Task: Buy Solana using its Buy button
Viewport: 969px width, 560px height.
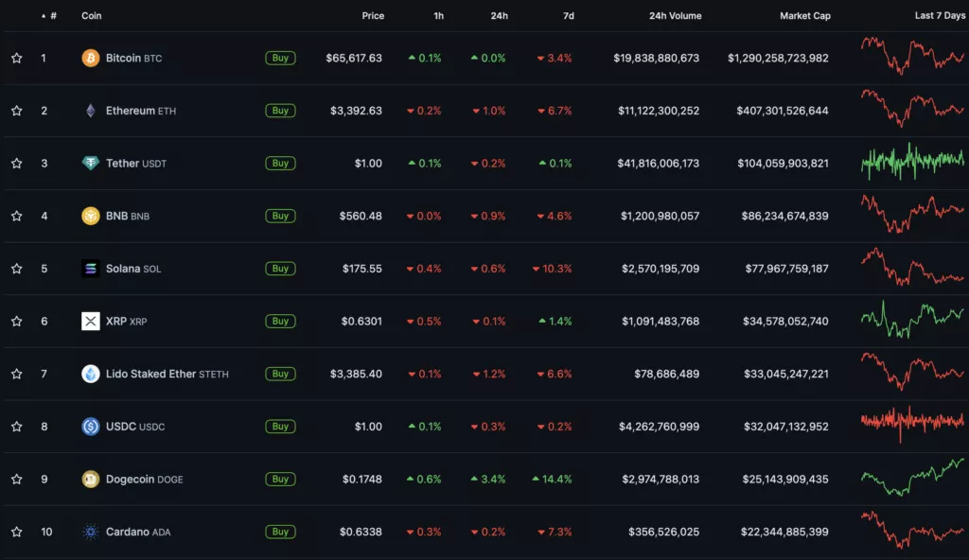Action: (280, 269)
